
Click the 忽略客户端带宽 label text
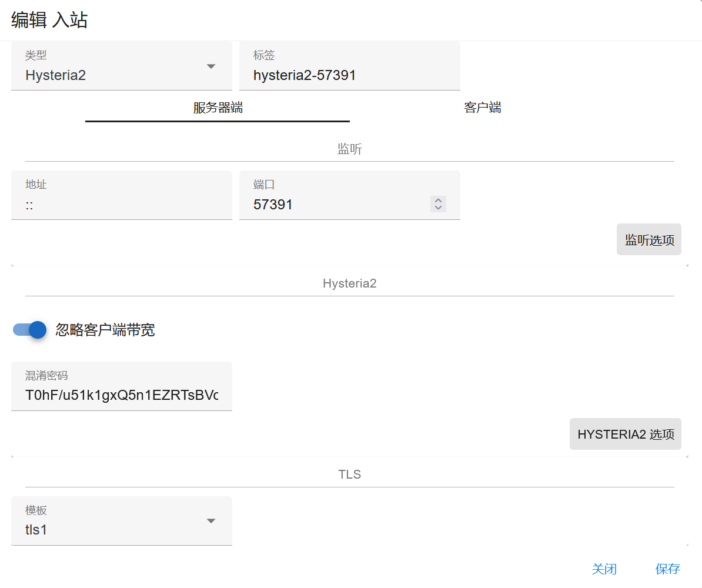click(x=105, y=330)
